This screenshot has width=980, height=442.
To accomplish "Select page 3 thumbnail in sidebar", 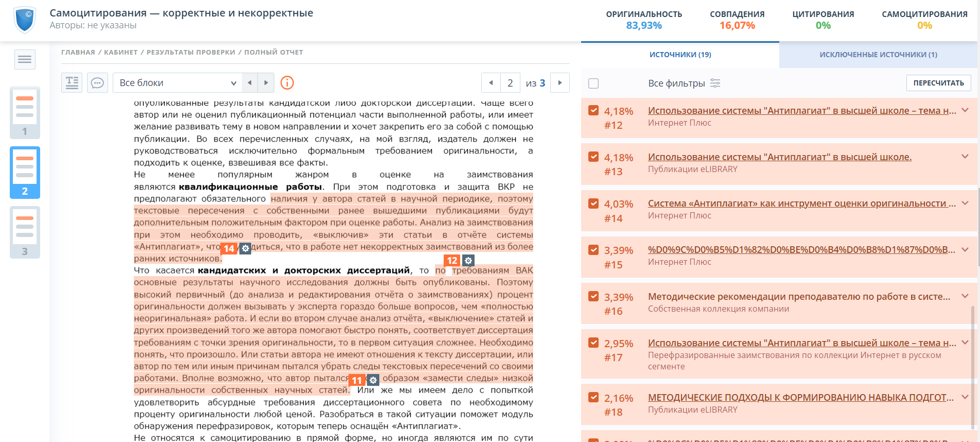I will 25,232.
